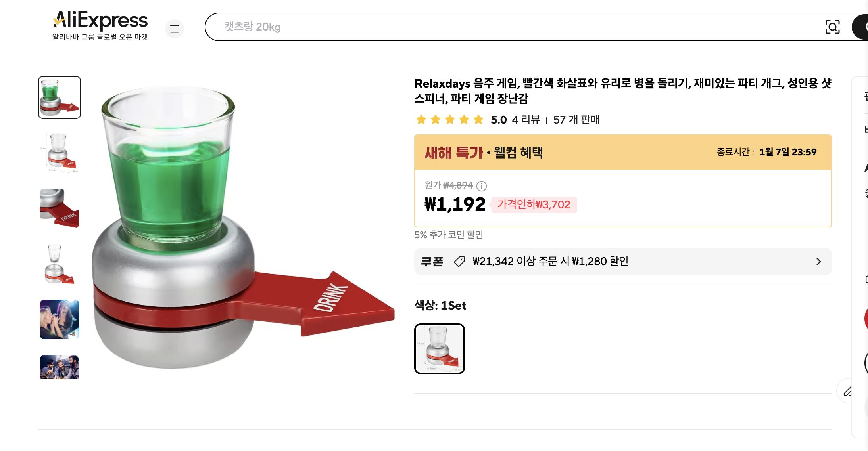Open the "4 리뷰" reviews link
Screen dimensions: 868x451
point(525,120)
